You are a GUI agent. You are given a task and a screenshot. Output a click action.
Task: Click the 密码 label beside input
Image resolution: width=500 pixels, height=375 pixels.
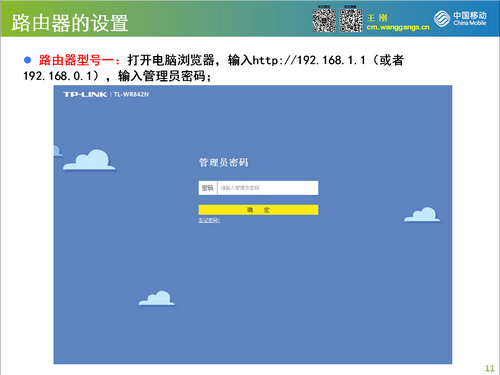click(208, 188)
